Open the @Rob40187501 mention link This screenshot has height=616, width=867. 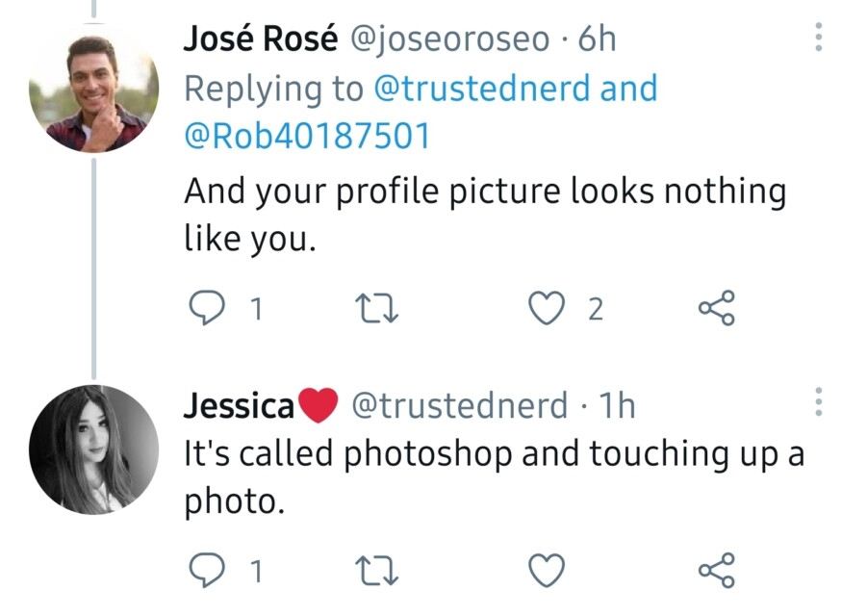coord(307,136)
